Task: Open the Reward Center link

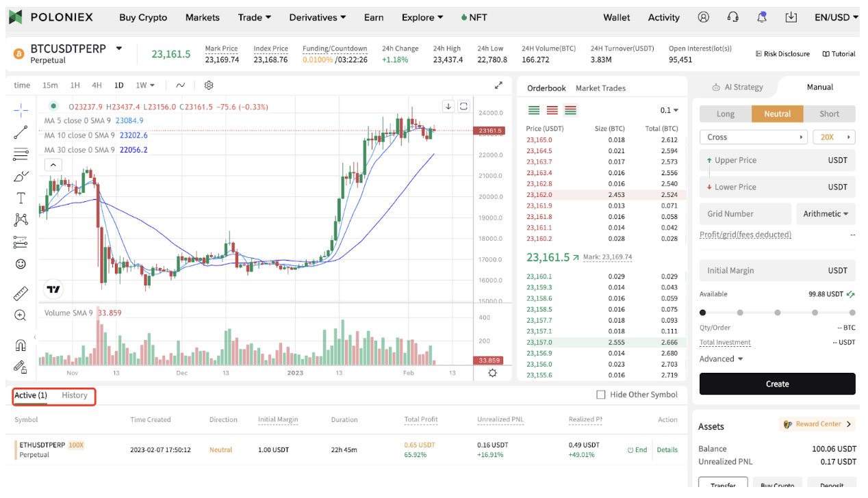Action: tap(817, 424)
